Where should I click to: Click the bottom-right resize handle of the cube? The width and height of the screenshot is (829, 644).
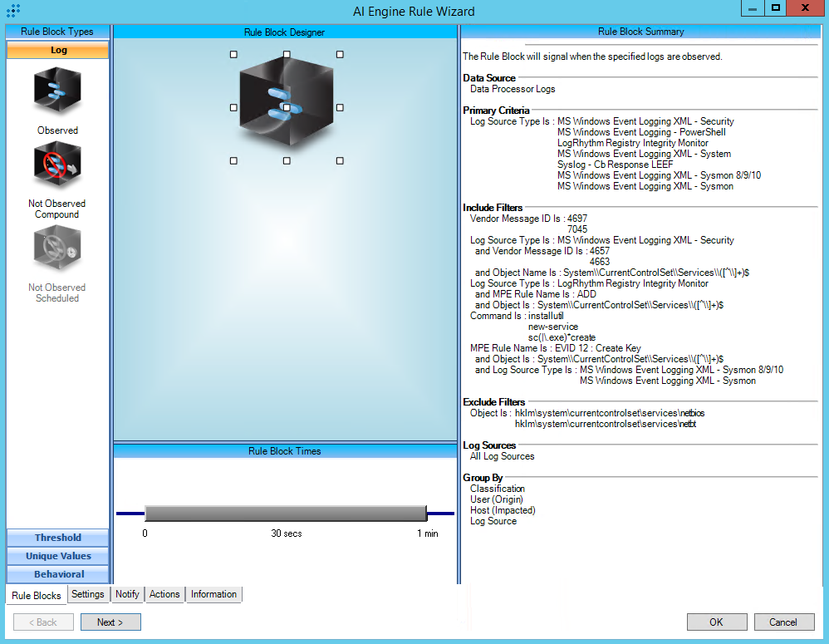[340, 160]
